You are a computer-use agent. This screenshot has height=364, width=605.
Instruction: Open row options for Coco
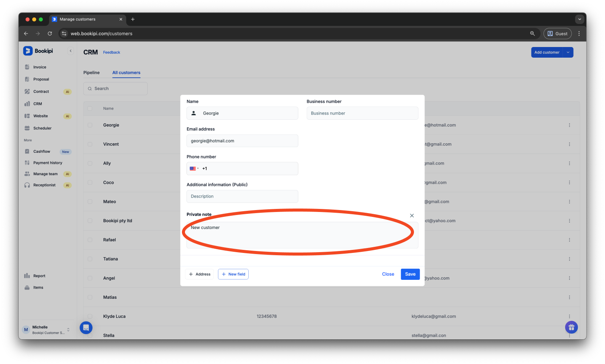tap(569, 182)
